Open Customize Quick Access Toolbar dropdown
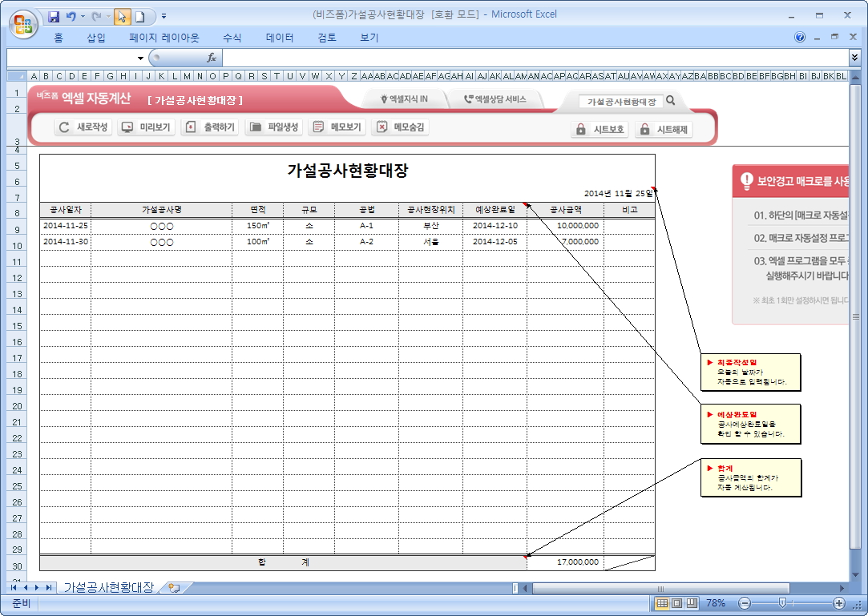 164,16
